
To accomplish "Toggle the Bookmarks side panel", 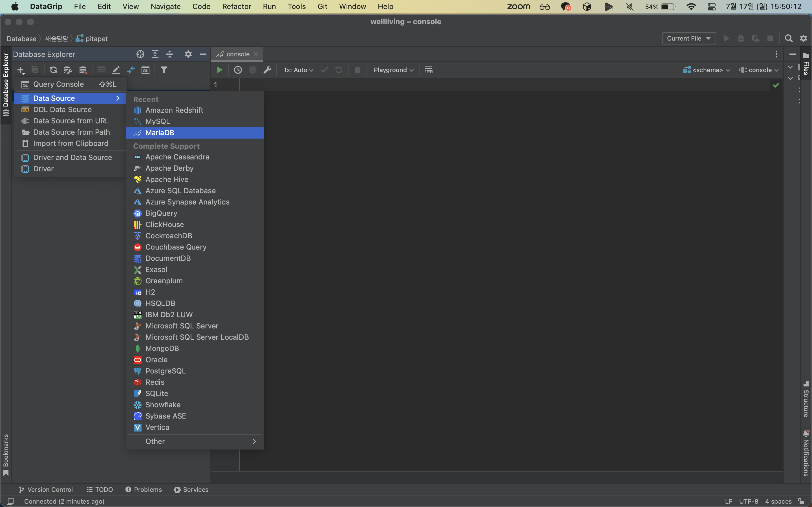I will [x=6, y=454].
